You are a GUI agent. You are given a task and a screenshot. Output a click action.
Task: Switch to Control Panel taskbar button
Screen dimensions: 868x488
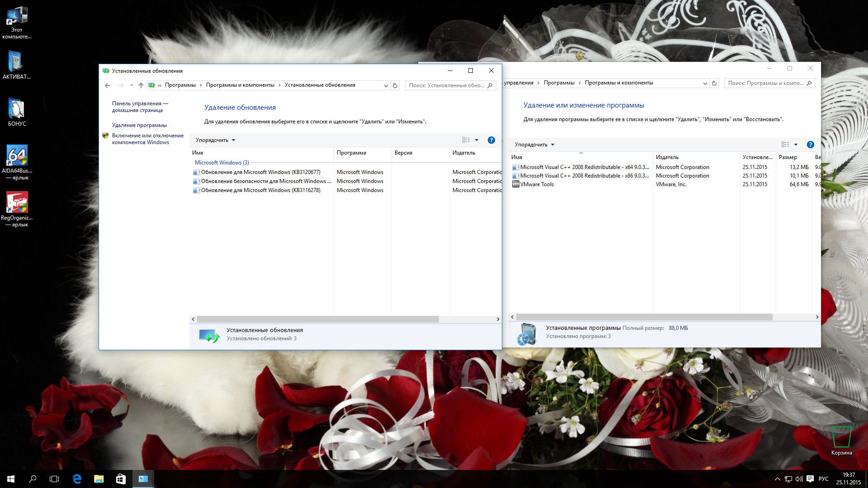[143, 479]
